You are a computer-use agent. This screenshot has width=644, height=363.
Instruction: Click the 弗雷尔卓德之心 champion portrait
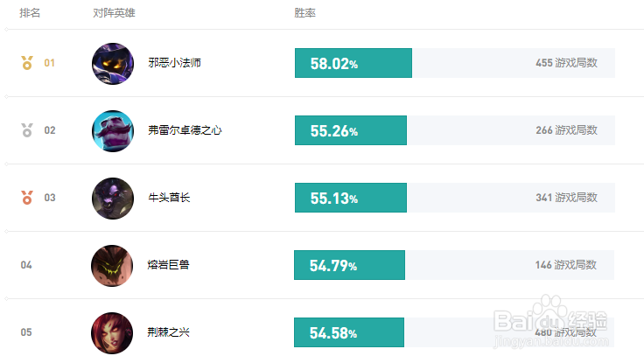coord(113,131)
